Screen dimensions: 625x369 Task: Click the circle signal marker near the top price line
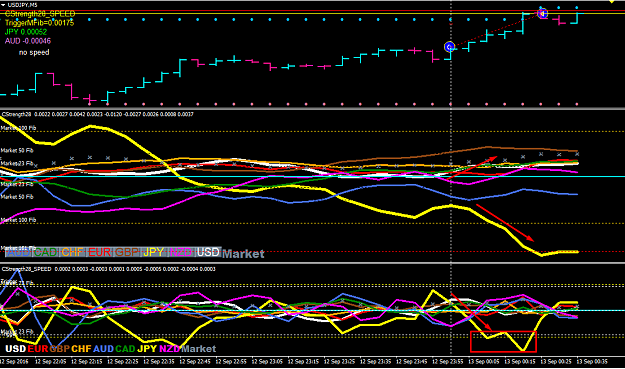542,14
